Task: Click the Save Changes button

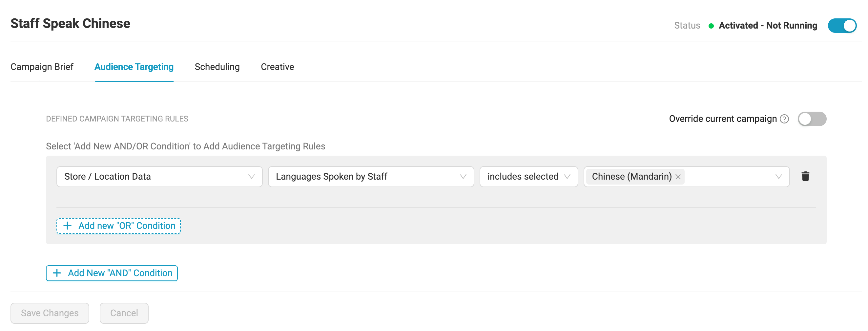Action: pyautogui.click(x=50, y=313)
